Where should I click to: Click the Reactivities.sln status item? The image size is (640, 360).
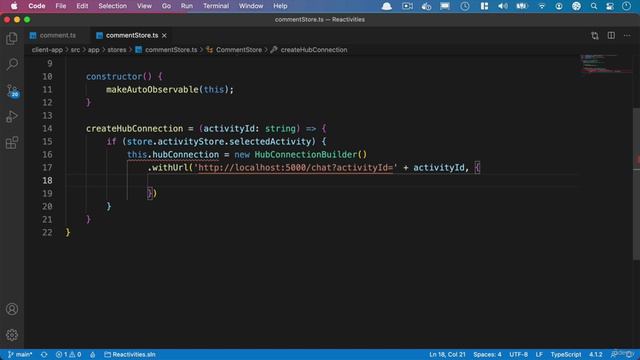coord(130,354)
